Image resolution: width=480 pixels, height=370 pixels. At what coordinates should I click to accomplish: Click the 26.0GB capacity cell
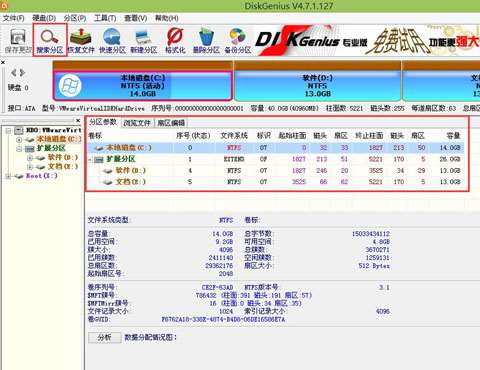[450, 159]
